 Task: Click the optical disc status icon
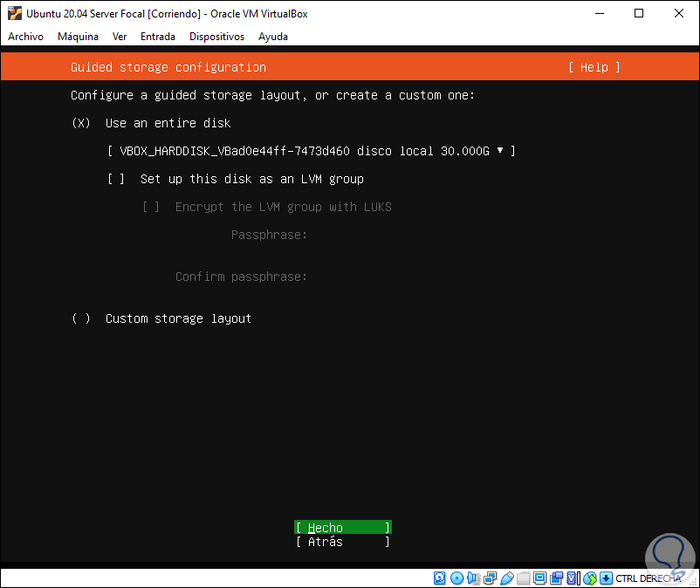[456, 578]
